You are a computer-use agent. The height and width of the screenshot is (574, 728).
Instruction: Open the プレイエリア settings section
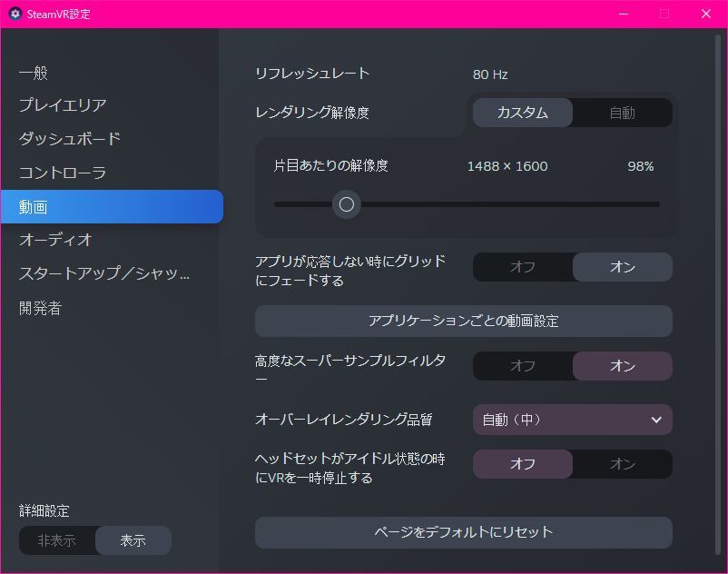coord(63,105)
